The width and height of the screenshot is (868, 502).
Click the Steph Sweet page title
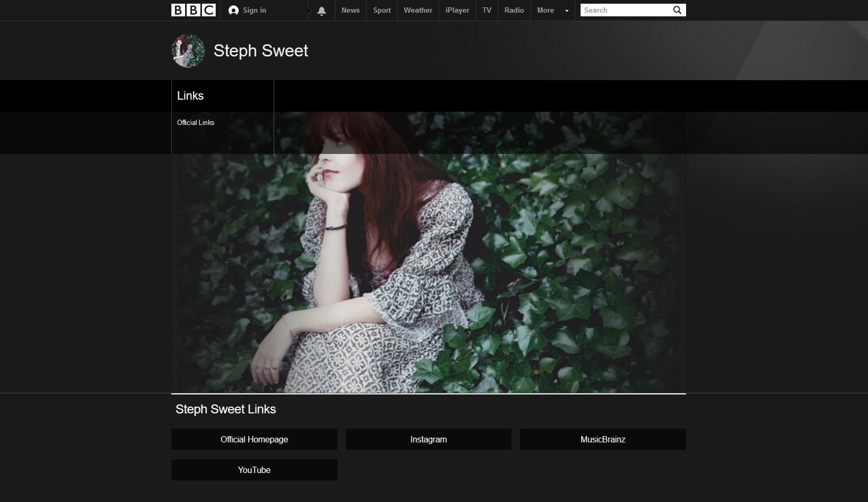coord(261,51)
